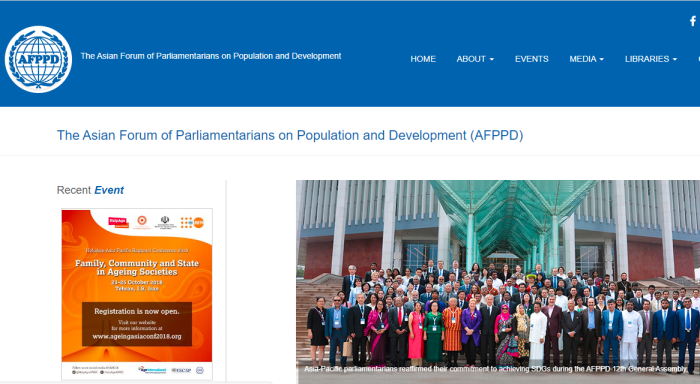
Task: Click the header tagline beside the logo
Action: pyautogui.click(x=211, y=56)
